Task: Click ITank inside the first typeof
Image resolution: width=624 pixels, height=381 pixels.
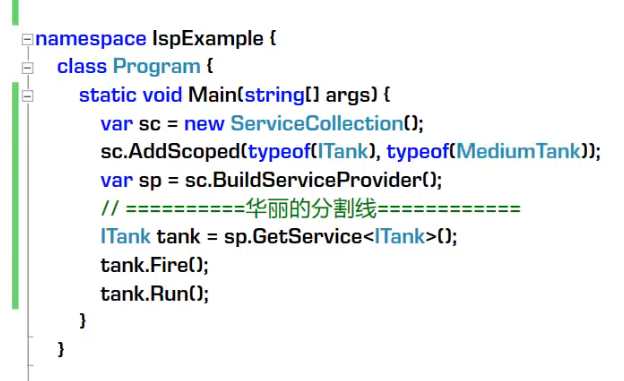Action: (343, 151)
